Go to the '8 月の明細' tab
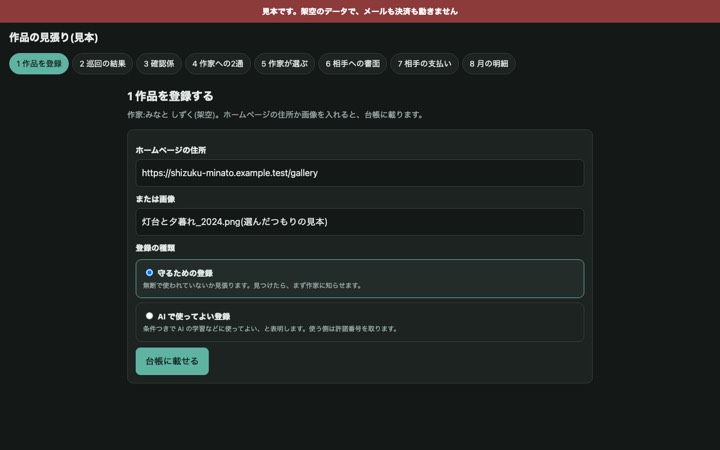This screenshot has width=720, height=450. pos(489,63)
